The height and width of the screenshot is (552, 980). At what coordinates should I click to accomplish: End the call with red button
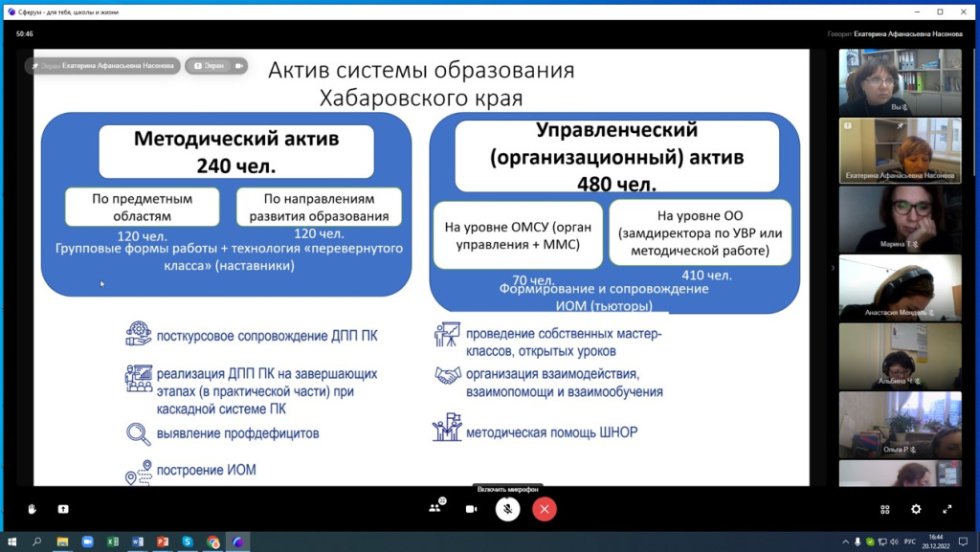pos(544,509)
